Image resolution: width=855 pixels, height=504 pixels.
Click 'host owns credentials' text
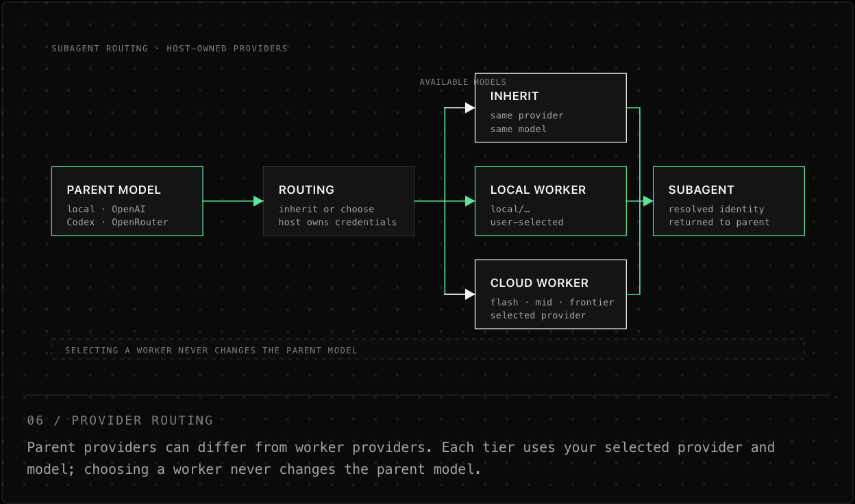pos(338,222)
